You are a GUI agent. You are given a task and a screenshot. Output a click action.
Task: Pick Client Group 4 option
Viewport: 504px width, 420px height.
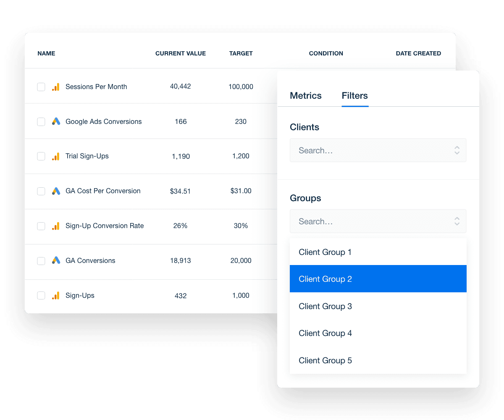(378, 333)
